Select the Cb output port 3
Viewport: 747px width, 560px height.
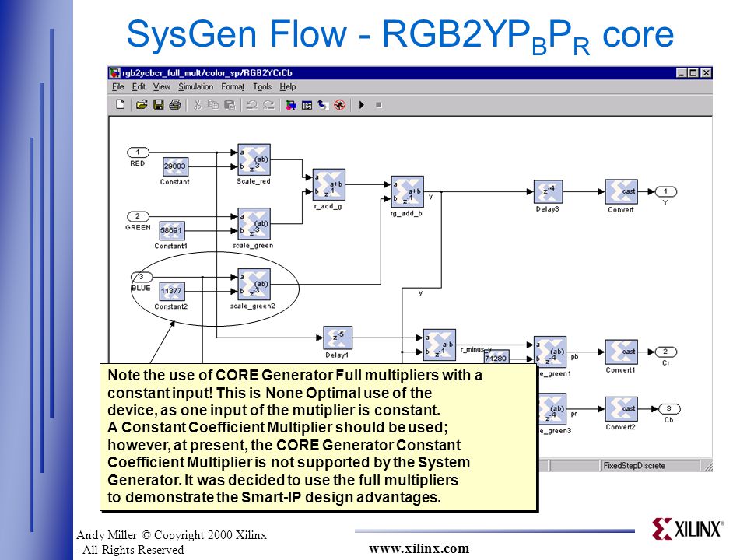coord(669,409)
